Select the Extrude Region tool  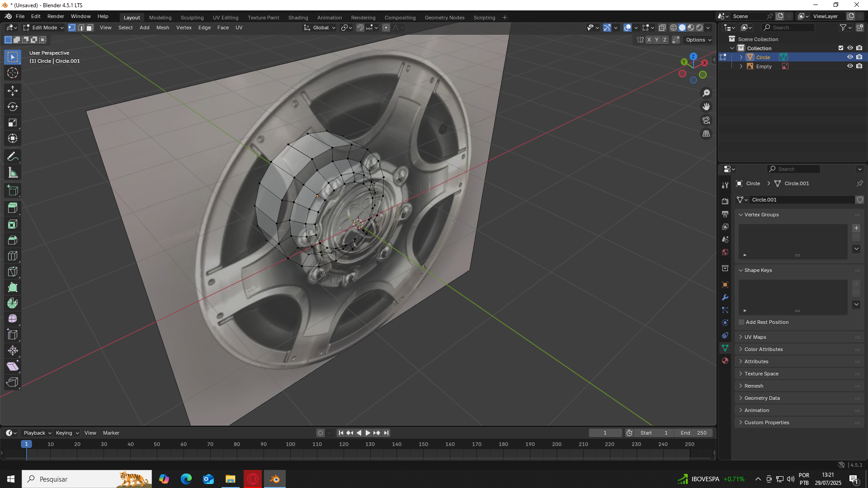pos(13,208)
